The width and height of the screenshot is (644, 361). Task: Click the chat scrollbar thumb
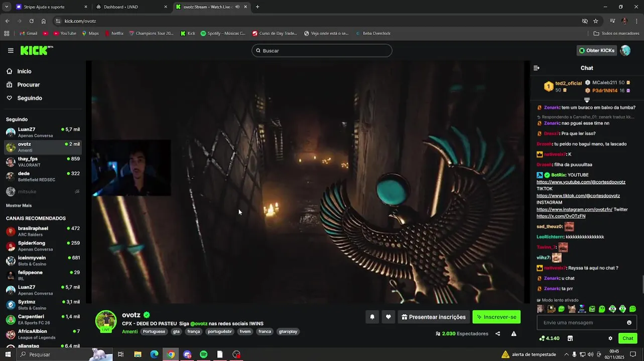point(642,285)
